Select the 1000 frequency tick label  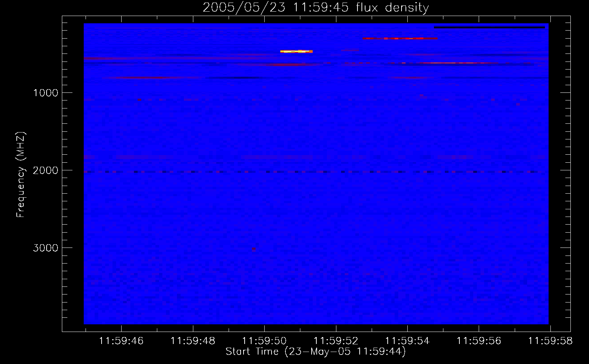click(46, 93)
